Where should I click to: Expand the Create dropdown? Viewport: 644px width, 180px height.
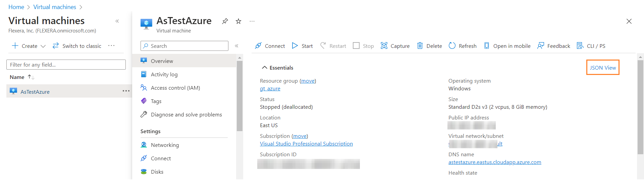pos(43,46)
